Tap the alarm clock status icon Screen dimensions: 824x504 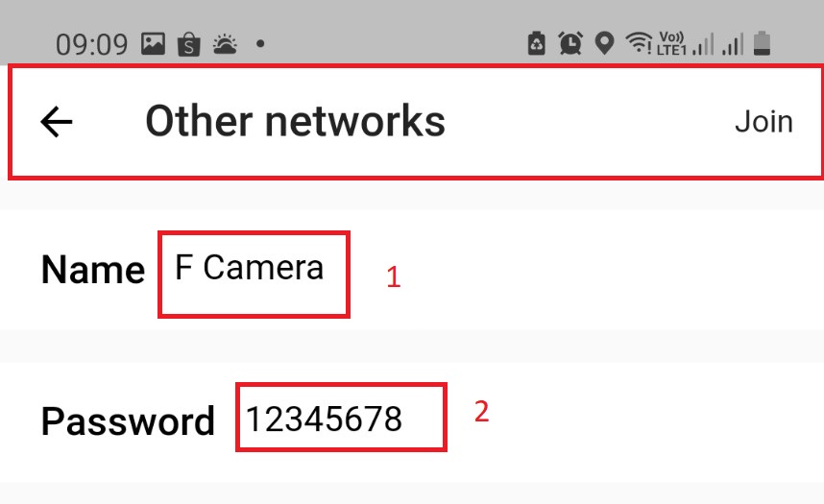click(570, 43)
